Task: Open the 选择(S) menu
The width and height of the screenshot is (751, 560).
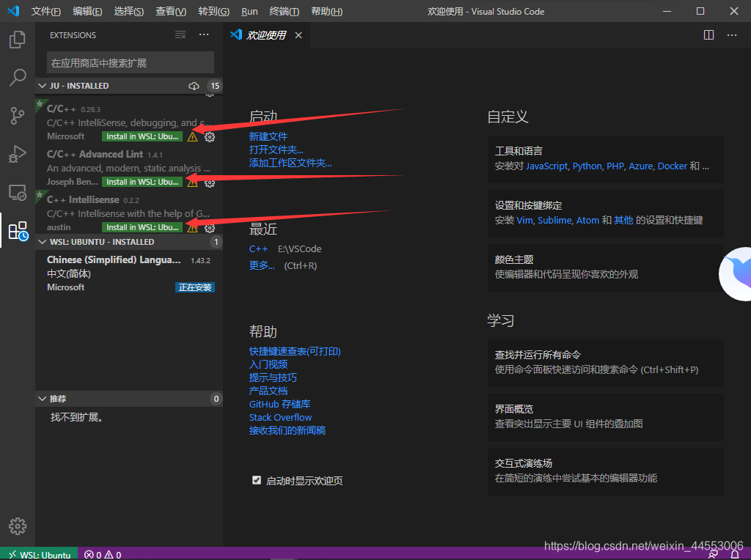Action: pos(129,11)
